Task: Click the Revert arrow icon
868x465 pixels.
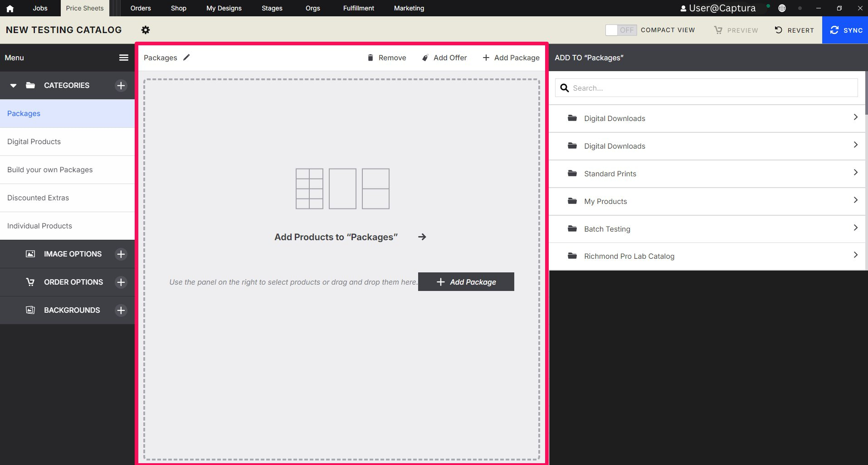Action: tap(779, 30)
